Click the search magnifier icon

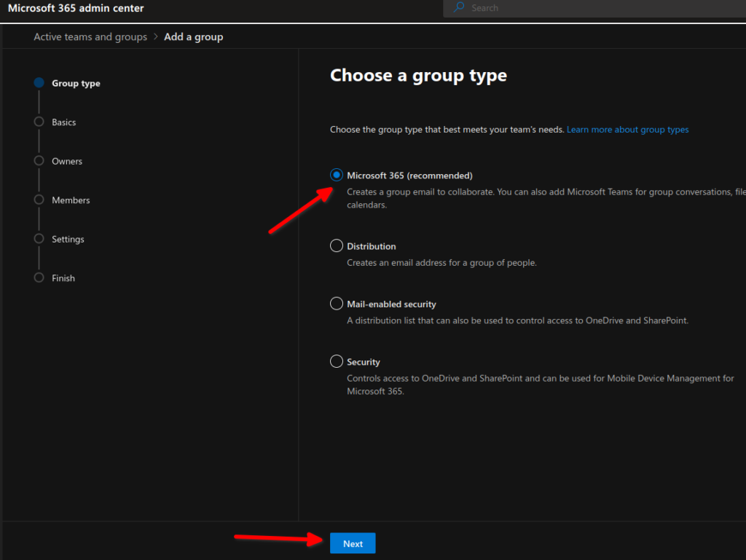click(x=459, y=7)
